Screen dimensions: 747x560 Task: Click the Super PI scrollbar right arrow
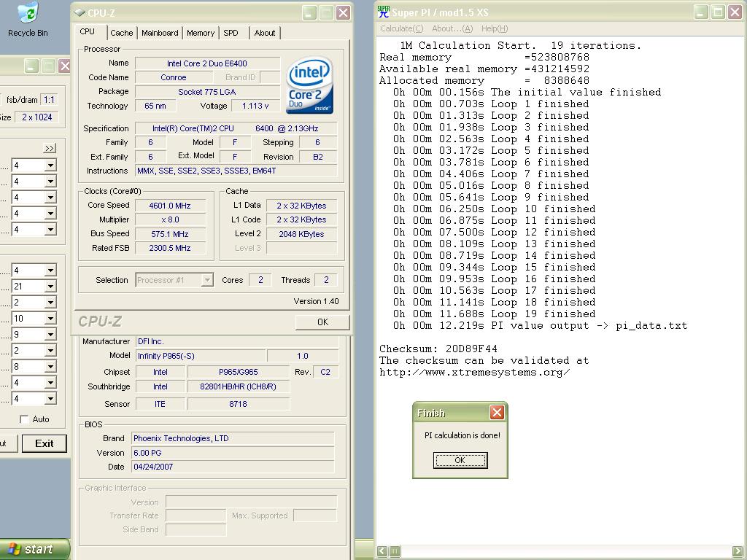click(x=737, y=551)
